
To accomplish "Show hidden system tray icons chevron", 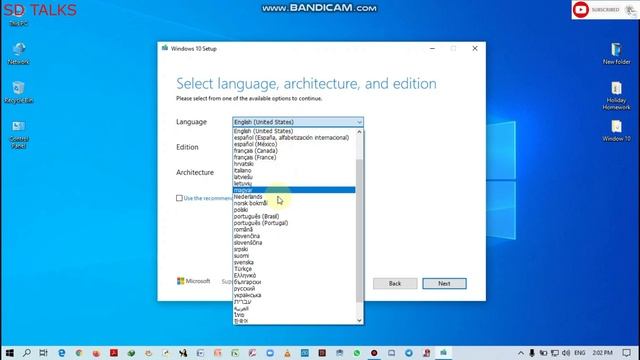I will tap(521, 353).
